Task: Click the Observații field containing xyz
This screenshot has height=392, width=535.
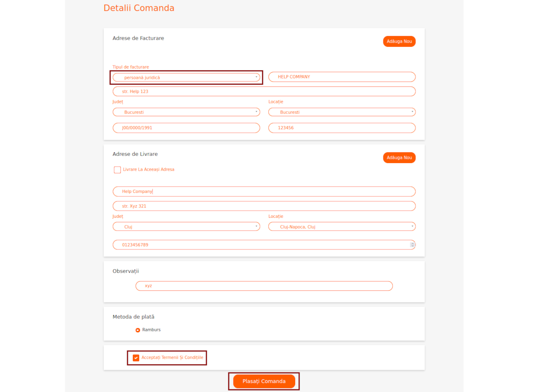Action: pos(264,286)
